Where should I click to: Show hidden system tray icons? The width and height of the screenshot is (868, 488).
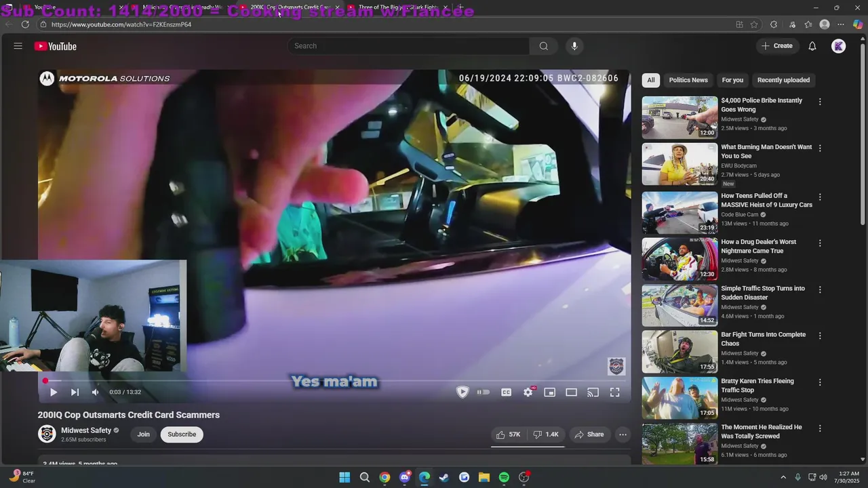pyautogui.click(x=783, y=477)
